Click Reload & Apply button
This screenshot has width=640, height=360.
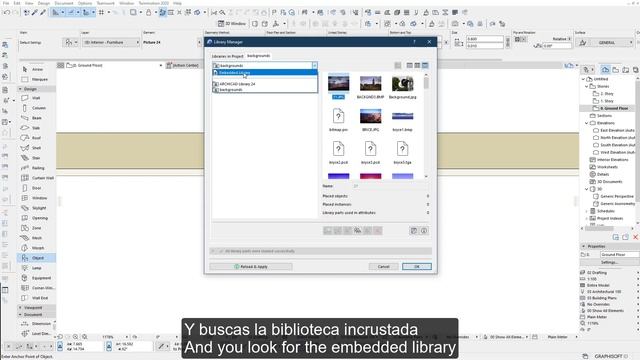(251, 267)
